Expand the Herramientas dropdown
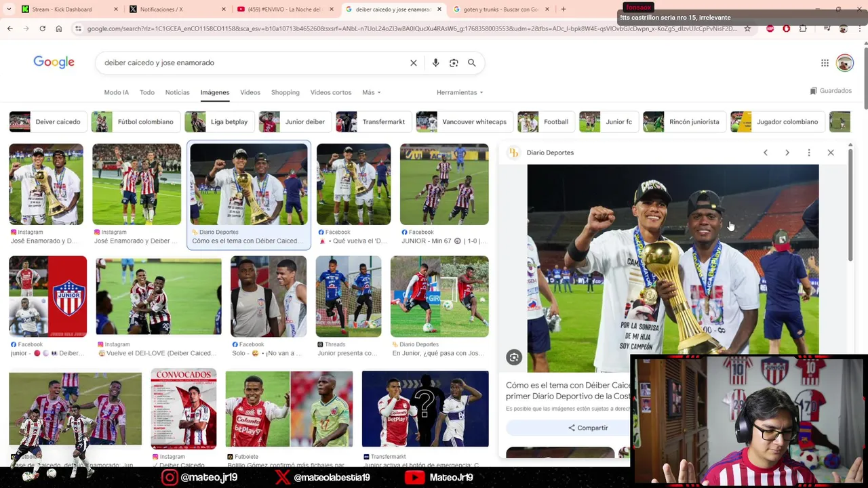The width and height of the screenshot is (868, 488). [460, 92]
